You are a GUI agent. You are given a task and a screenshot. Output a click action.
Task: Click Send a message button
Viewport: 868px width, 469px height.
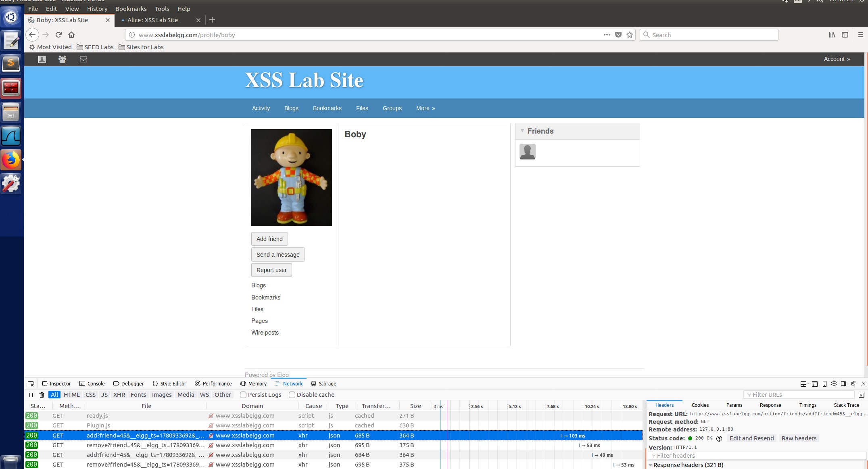[x=278, y=255]
